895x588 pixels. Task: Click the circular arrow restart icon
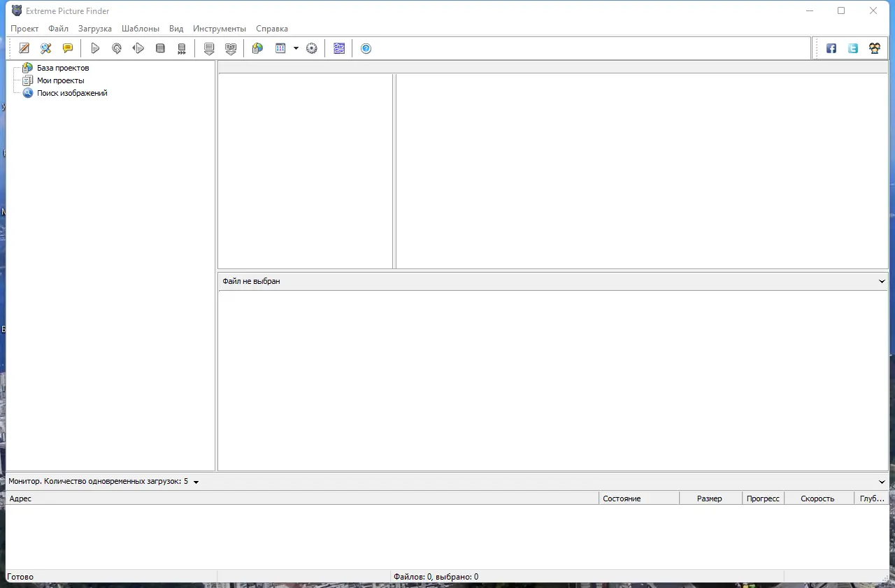117,48
